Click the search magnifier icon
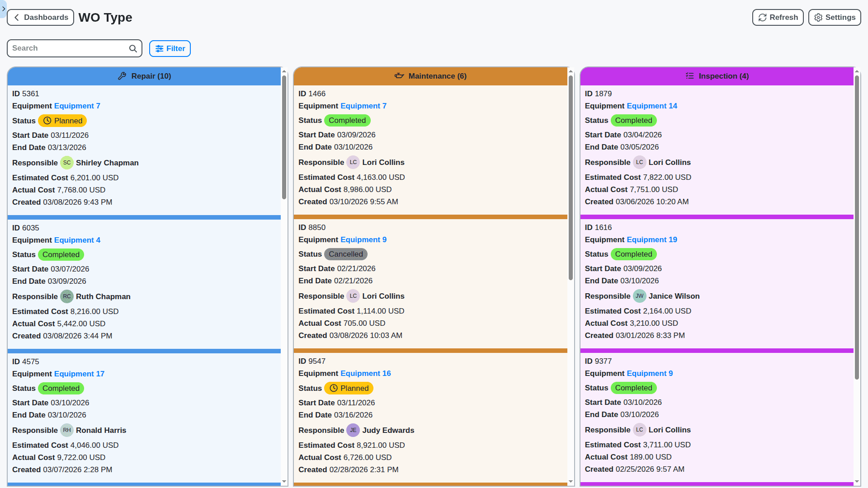 [x=132, y=48]
